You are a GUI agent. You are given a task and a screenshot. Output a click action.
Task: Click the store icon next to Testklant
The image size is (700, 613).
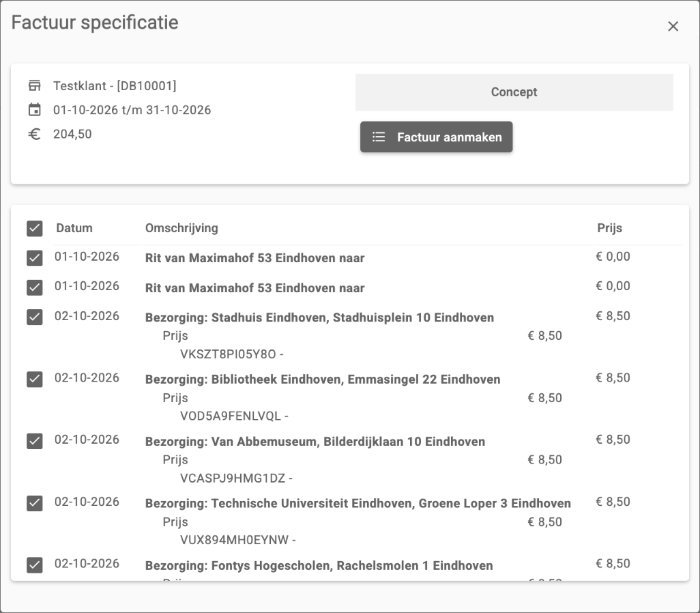point(34,85)
